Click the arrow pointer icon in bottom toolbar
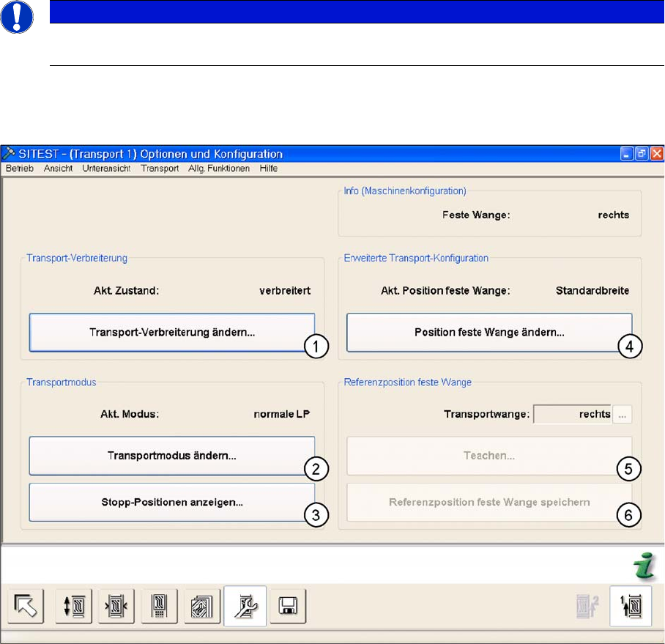 click(x=27, y=607)
